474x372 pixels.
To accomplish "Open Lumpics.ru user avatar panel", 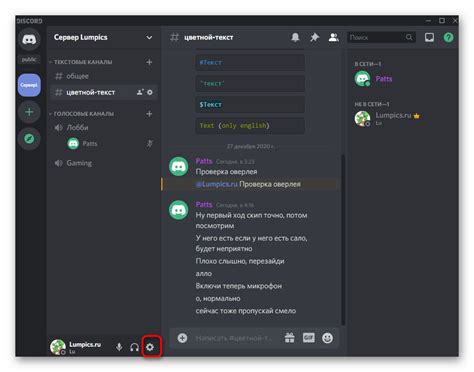I will click(58, 347).
